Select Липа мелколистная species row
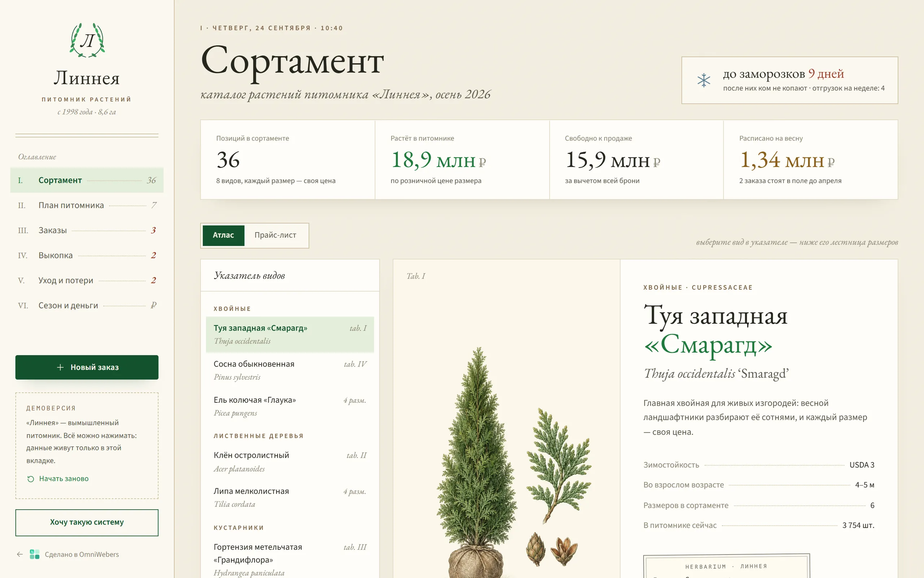 pyautogui.click(x=290, y=497)
